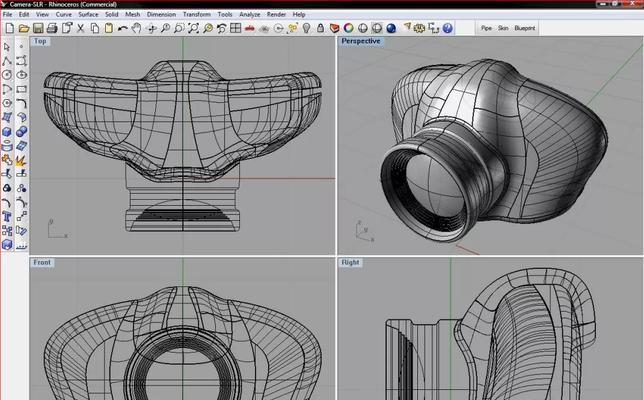The width and height of the screenshot is (644, 400).
Task: Print using the printer icon
Action: click(52, 28)
